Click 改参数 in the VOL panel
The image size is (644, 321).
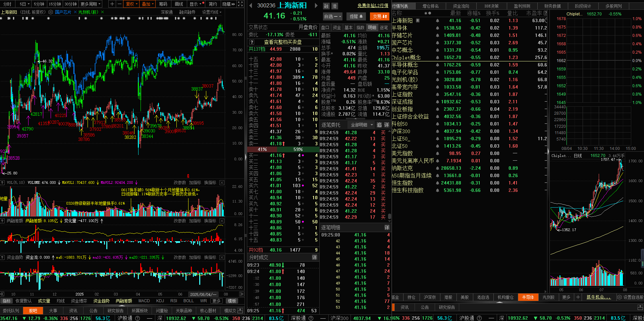click(180, 182)
